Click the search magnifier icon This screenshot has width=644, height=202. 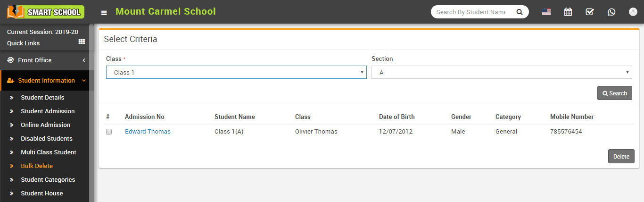coord(520,12)
